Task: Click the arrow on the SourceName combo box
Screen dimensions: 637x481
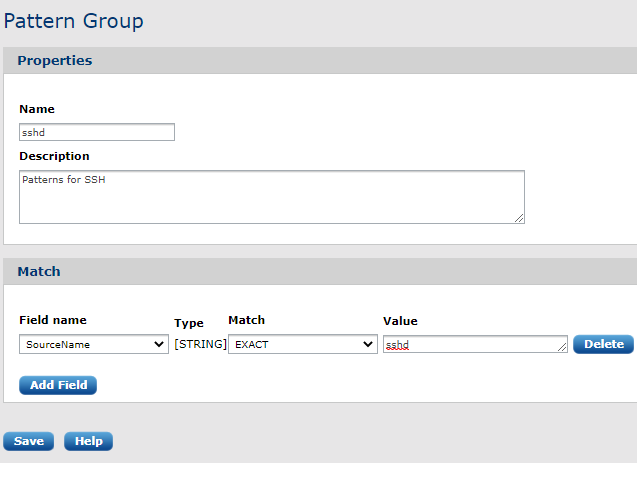Action: [x=159, y=344]
